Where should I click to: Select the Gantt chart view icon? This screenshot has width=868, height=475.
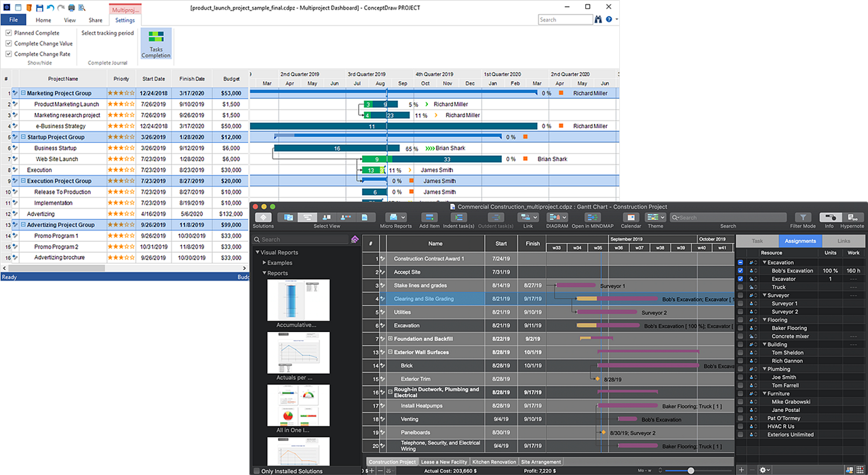click(x=308, y=218)
